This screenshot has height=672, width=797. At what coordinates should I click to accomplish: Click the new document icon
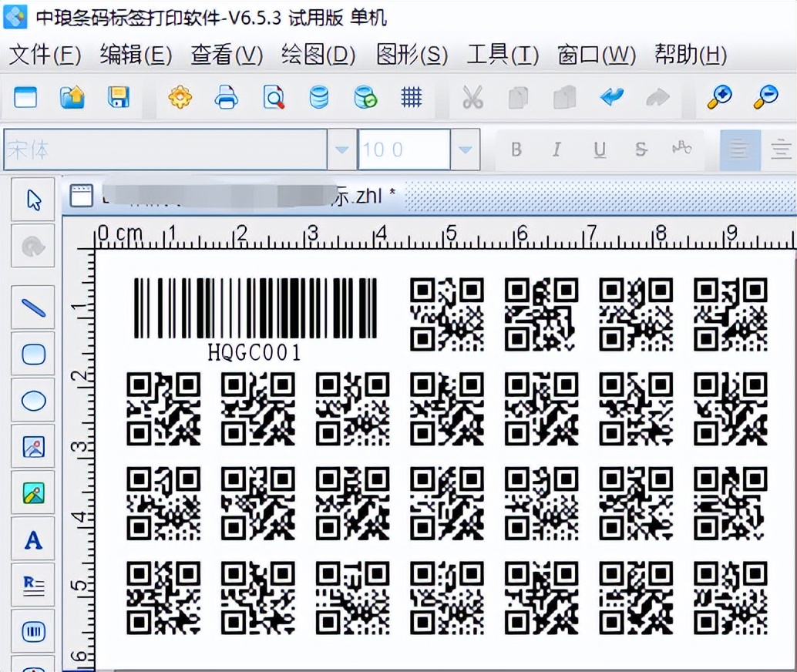26,96
